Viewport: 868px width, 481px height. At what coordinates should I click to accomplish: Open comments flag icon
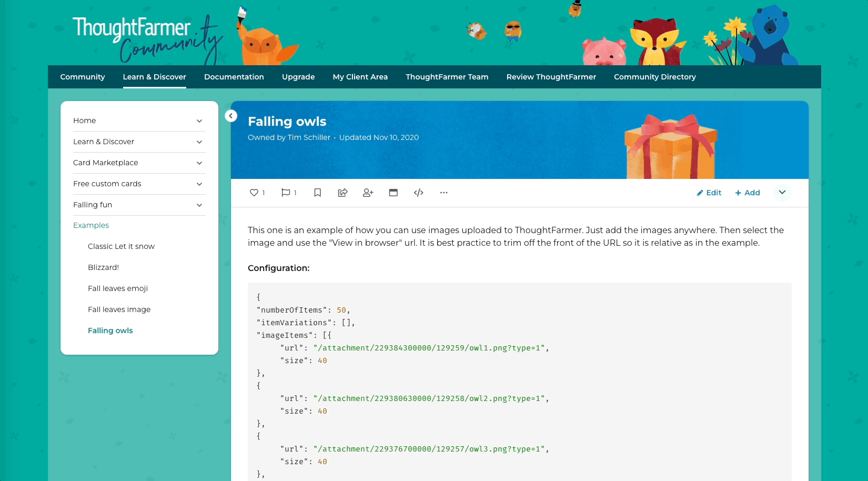click(x=286, y=193)
